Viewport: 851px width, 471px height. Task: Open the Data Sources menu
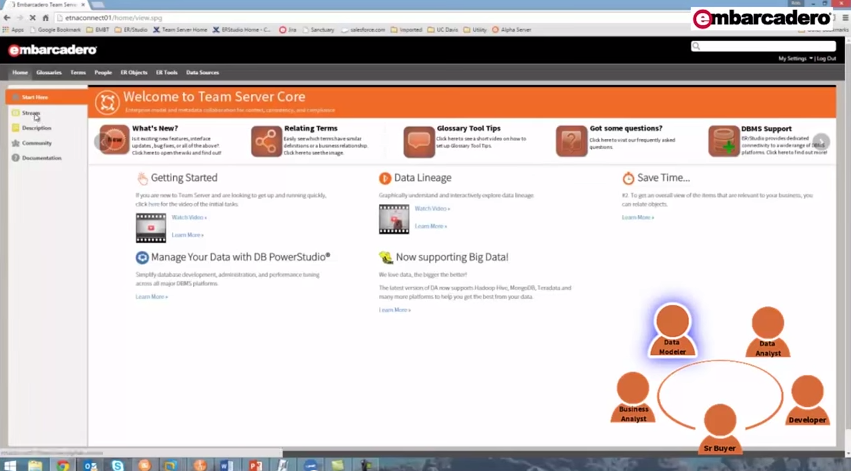coord(202,72)
